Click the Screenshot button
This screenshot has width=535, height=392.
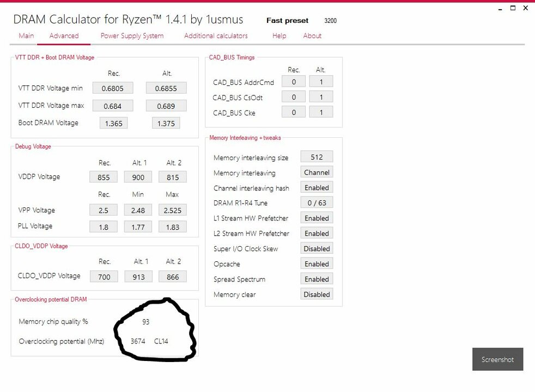[497, 359]
